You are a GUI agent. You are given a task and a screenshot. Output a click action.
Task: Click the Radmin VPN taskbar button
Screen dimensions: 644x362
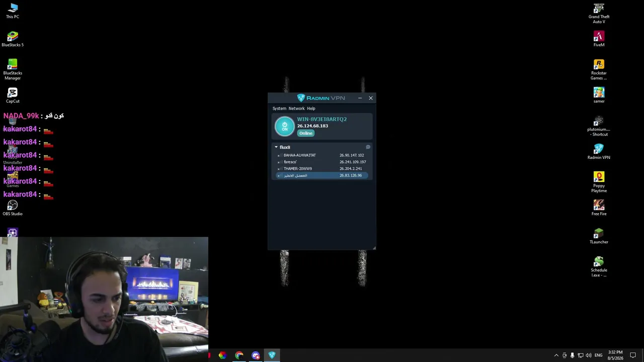point(272,355)
